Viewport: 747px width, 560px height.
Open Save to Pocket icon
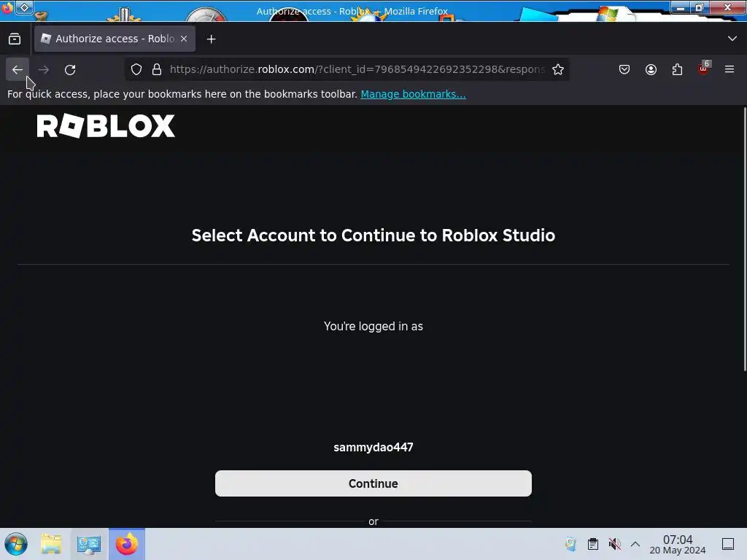(x=624, y=69)
